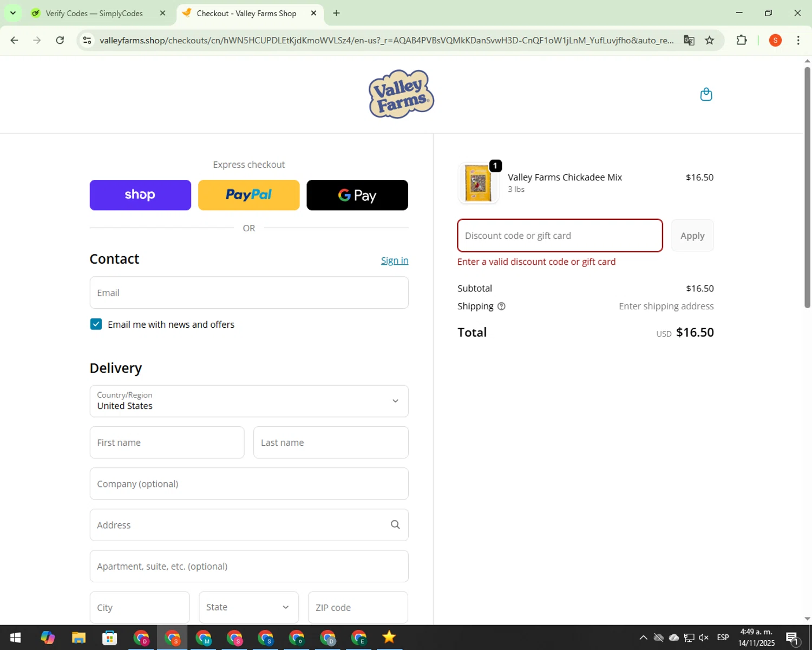Image resolution: width=812 pixels, height=650 pixels.
Task: Switch to Checkout Valley Farms Shop tab
Action: pyautogui.click(x=246, y=13)
